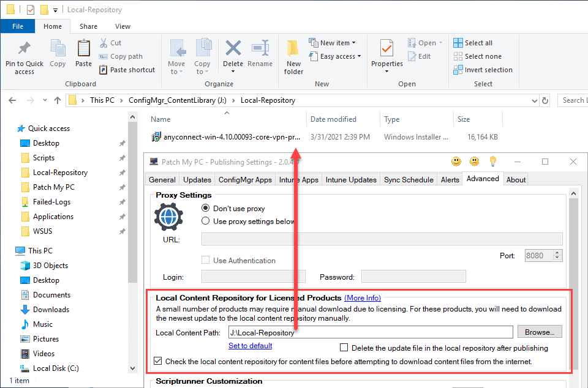This screenshot has height=388, width=588.
Task: Click the Copy ribbon icon
Action: pos(58,48)
